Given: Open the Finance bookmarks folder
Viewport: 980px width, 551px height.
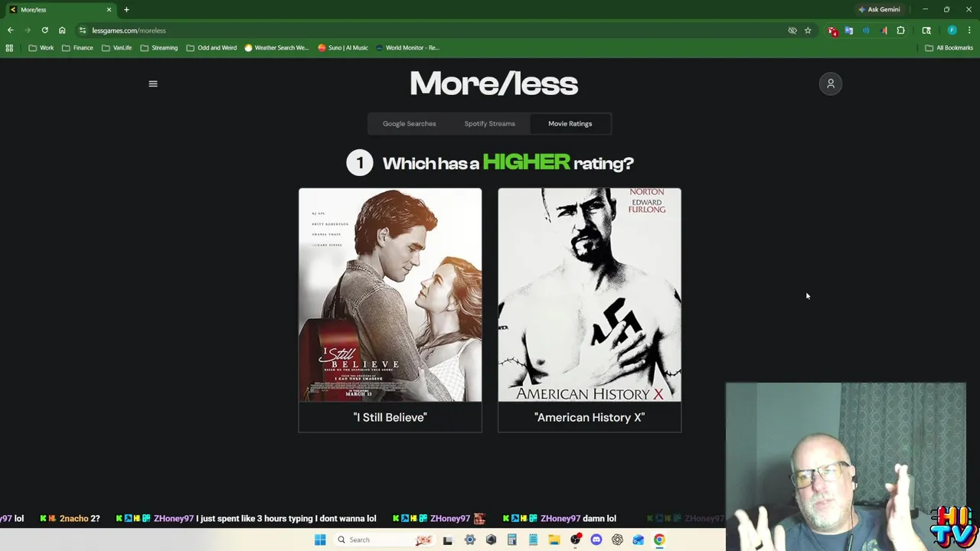Looking at the screenshot, I should 77,47.
